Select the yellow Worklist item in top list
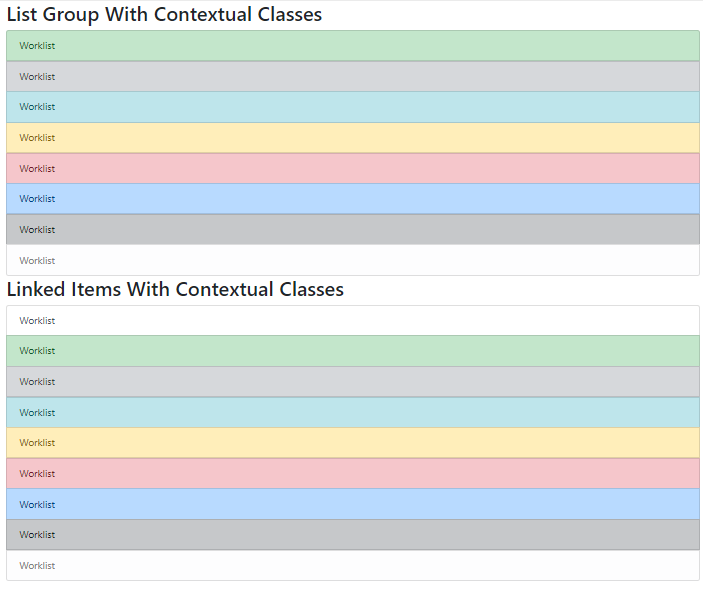703x591 pixels. click(x=353, y=138)
